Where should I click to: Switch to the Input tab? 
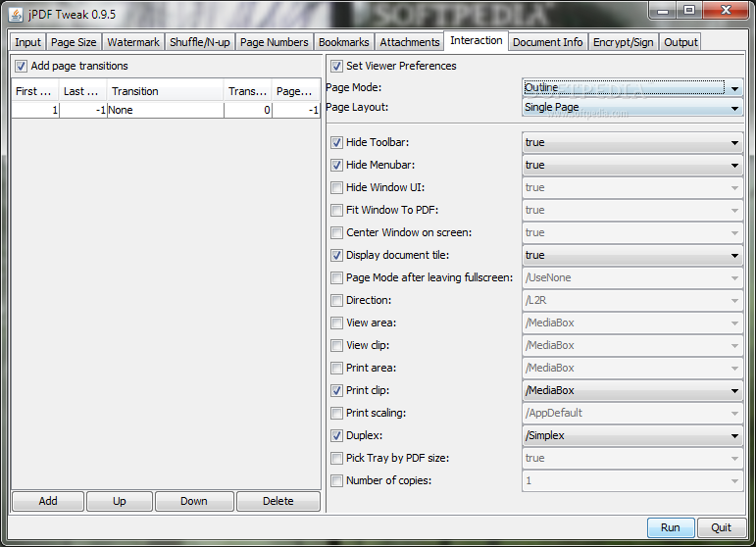click(x=27, y=42)
